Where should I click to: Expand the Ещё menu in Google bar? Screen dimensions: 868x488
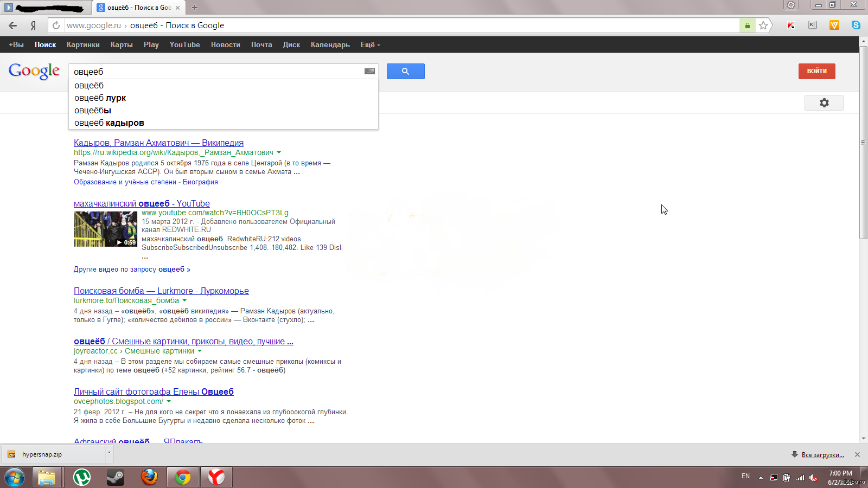click(x=370, y=45)
